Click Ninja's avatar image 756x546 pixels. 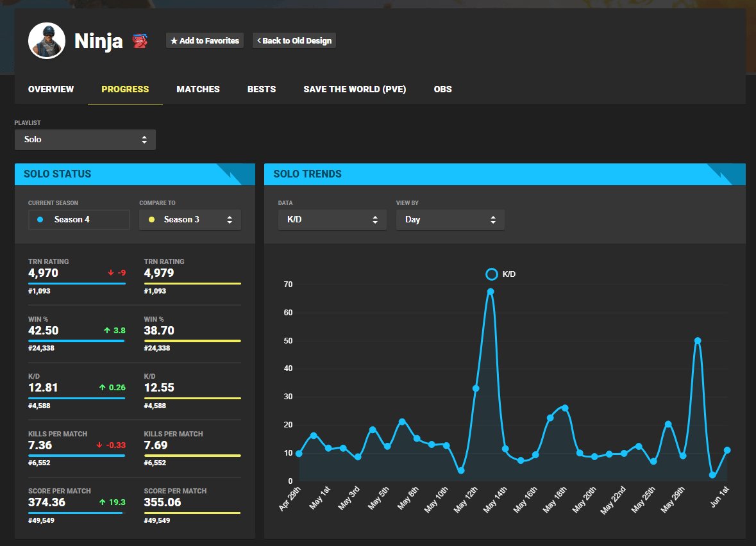point(46,40)
